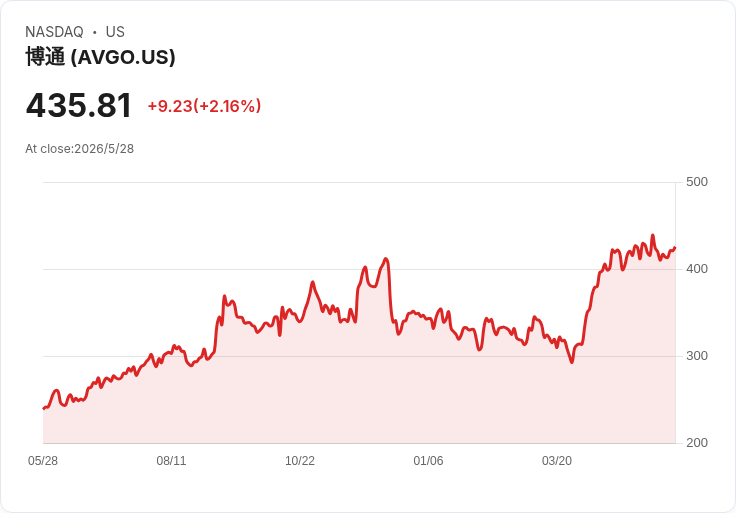The height and width of the screenshot is (513, 736).
Task: Click the 10/22 date label
Action: click(300, 461)
